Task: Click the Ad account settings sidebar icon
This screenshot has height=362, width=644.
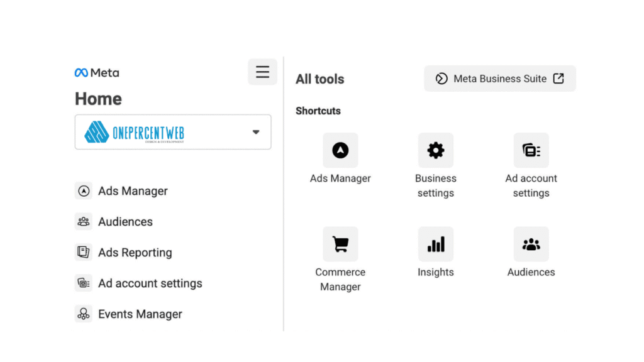Action: click(x=83, y=283)
